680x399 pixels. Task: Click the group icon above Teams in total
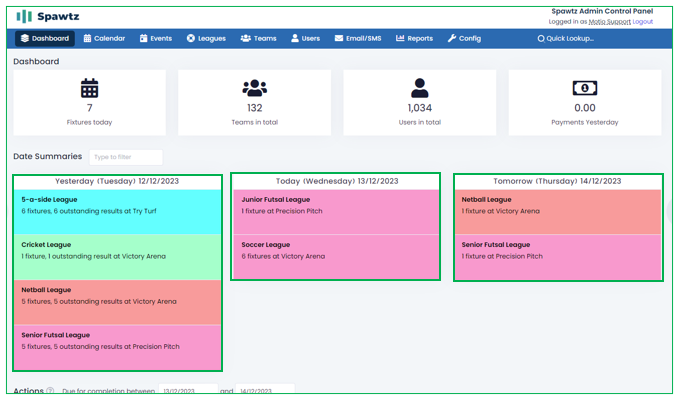click(255, 88)
